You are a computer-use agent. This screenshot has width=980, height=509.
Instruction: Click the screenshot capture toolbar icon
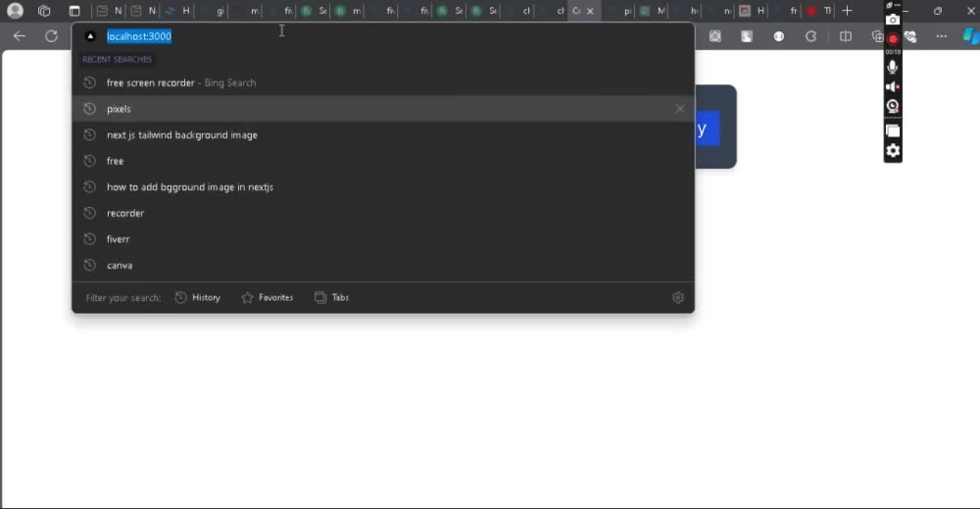[x=715, y=36]
